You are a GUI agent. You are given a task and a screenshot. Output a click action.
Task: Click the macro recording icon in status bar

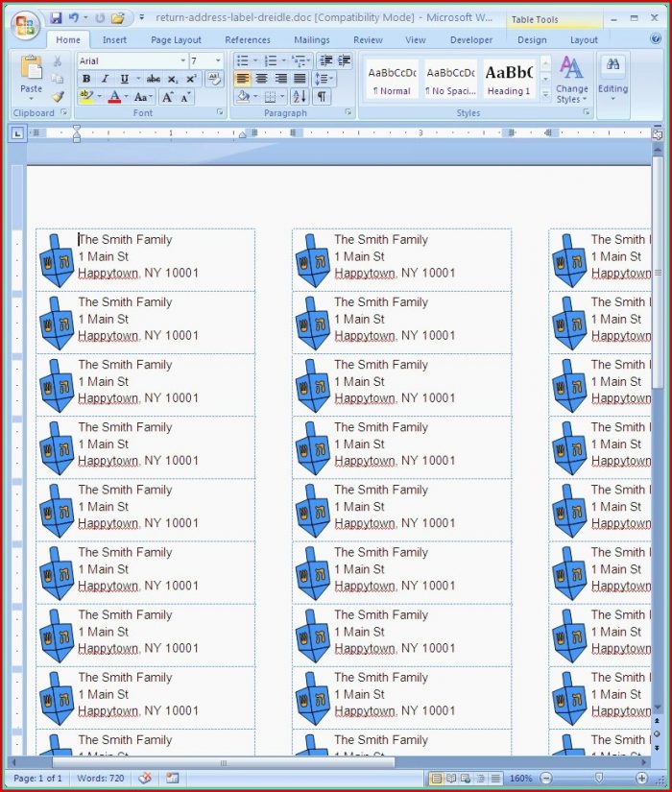pos(172,778)
